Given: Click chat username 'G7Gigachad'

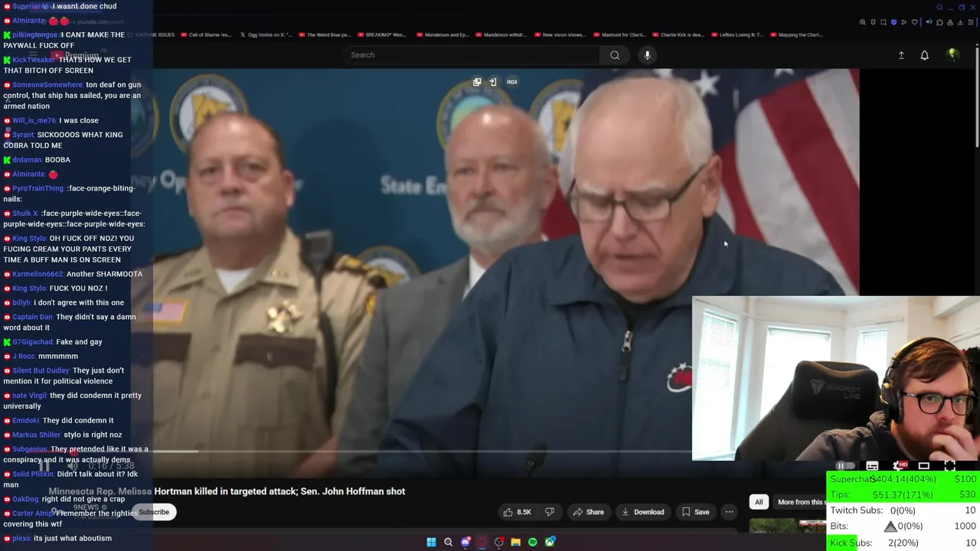Looking at the screenshot, I should tap(32, 342).
